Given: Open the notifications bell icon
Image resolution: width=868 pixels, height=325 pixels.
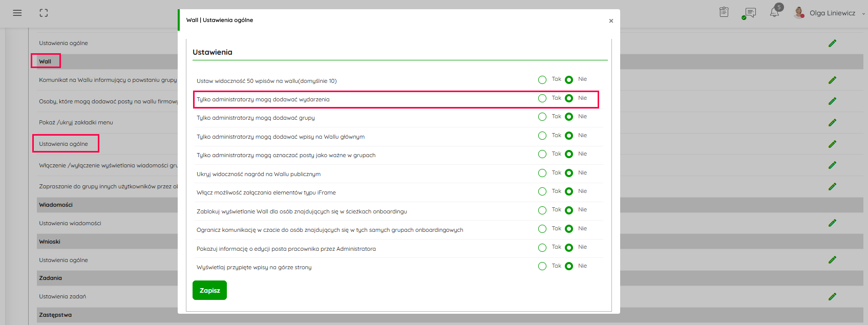Looking at the screenshot, I should (x=774, y=13).
